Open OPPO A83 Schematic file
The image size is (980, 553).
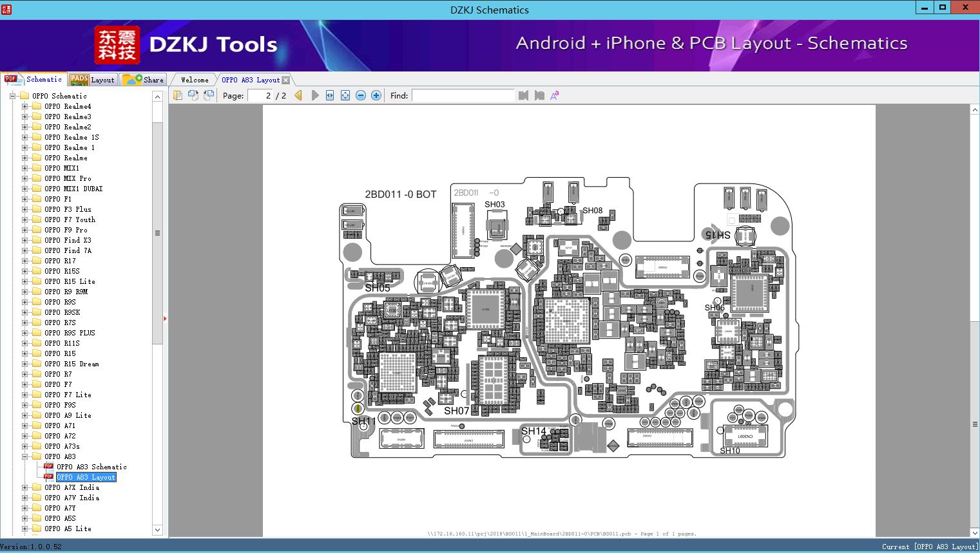point(91,467)
